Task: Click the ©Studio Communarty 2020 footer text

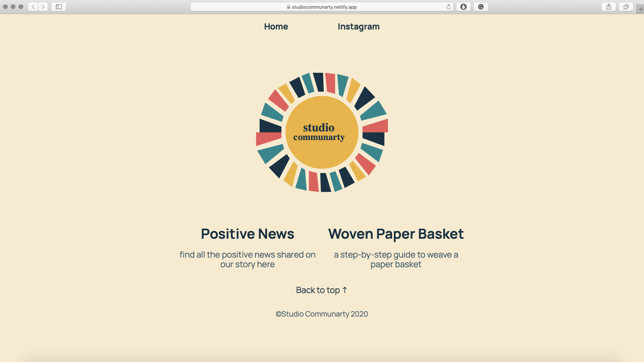Action: pos(322,314)
